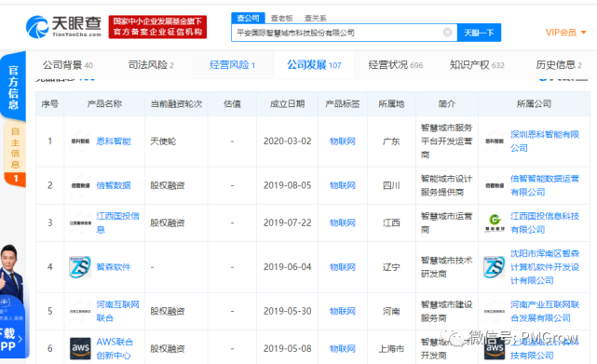Image resolution: width=597 pixels, height=364 pixels.
Task: Open the 恩科智能 product link
Action: (x=114, y=142)
